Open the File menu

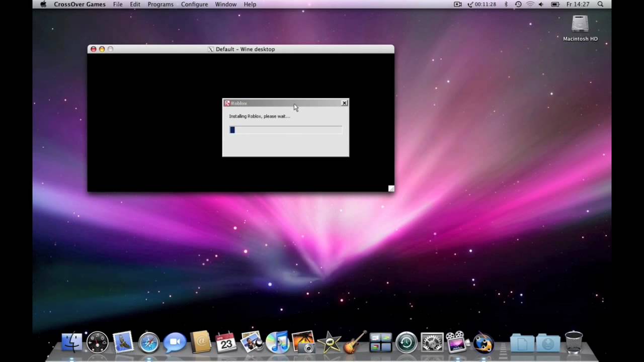[118, 4]
